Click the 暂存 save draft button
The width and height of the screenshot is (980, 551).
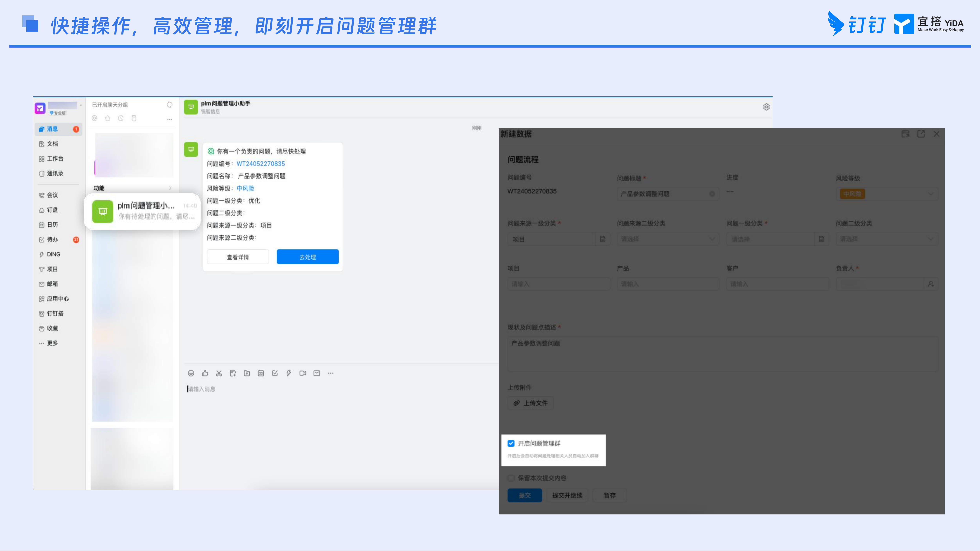tap(610, 496)
